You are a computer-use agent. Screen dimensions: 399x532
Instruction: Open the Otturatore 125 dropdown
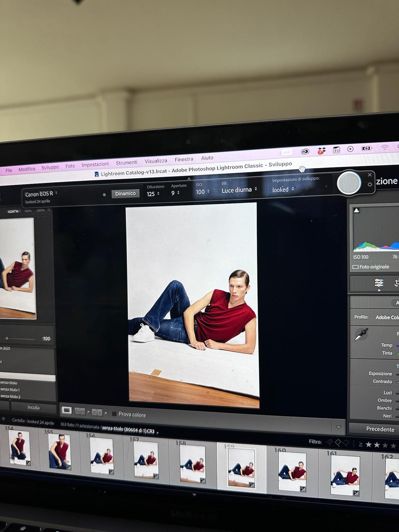pyautogui.click(x=153, y=194)
